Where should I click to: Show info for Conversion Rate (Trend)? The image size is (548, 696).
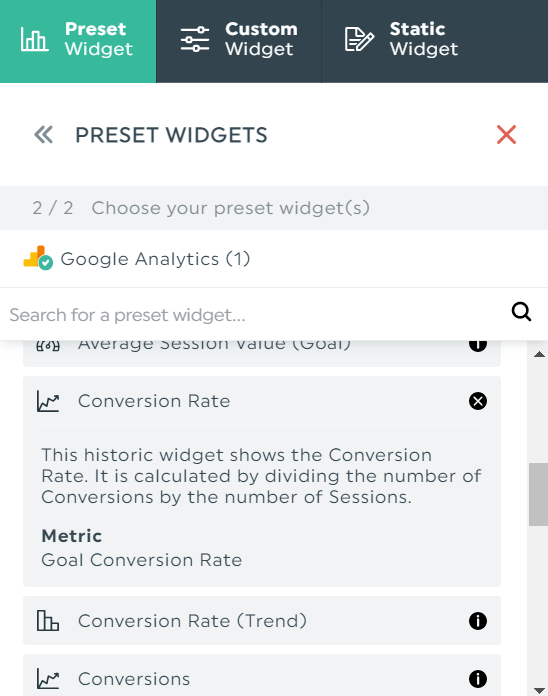(478, 621)
